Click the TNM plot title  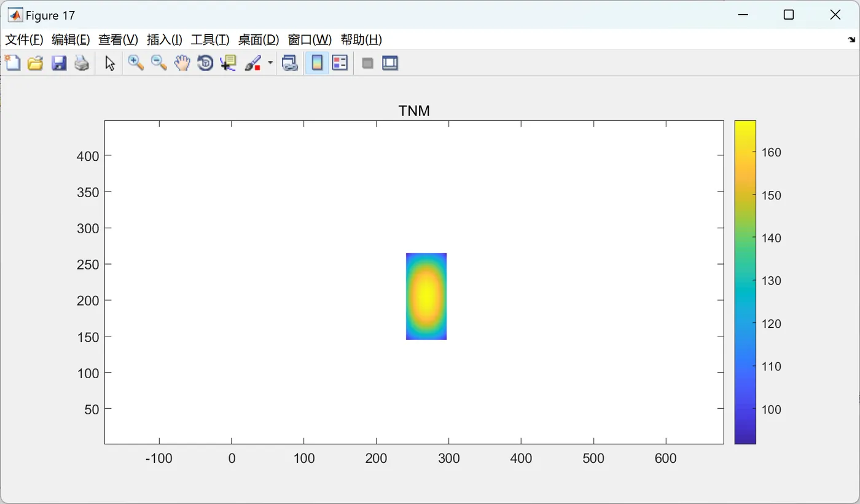[x=414, y=111]
